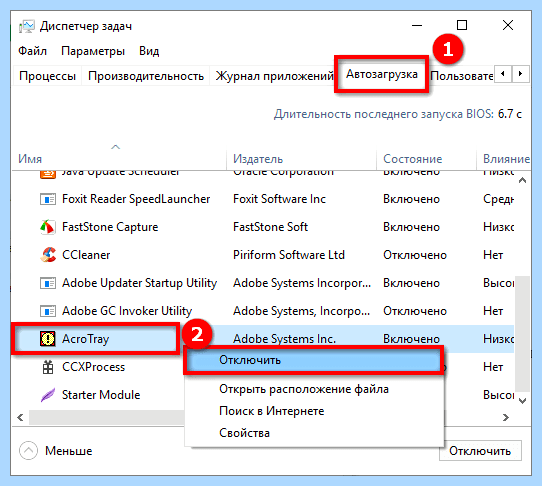Screen dimensions: 542x486
Task: Click CCleaner's Отключено status cell
Action: point(415,255)
